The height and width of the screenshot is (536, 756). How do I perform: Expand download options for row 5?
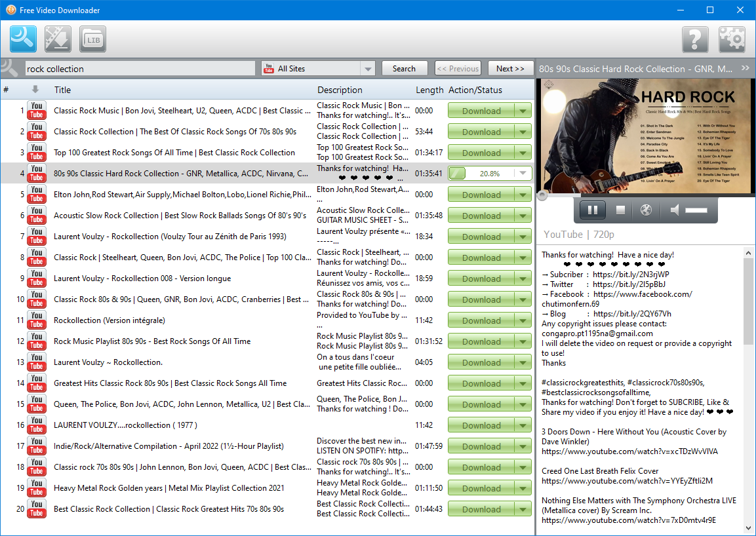point(523,194)
